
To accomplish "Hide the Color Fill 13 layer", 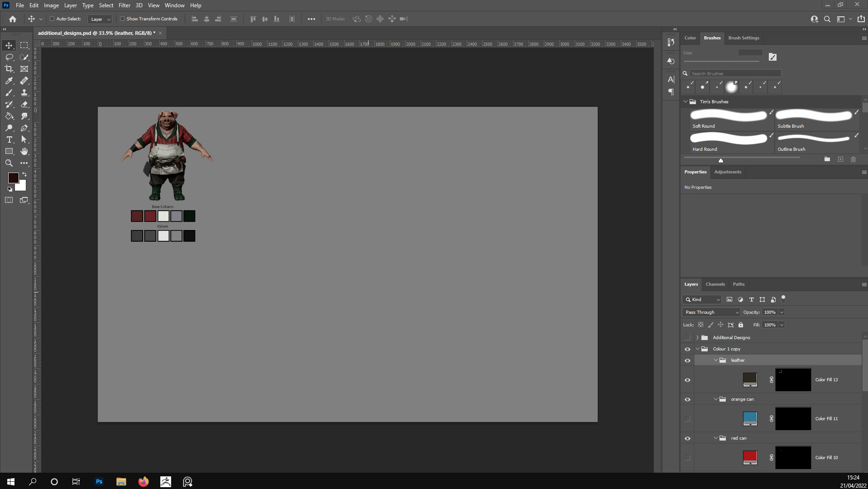I will (687, 380).
